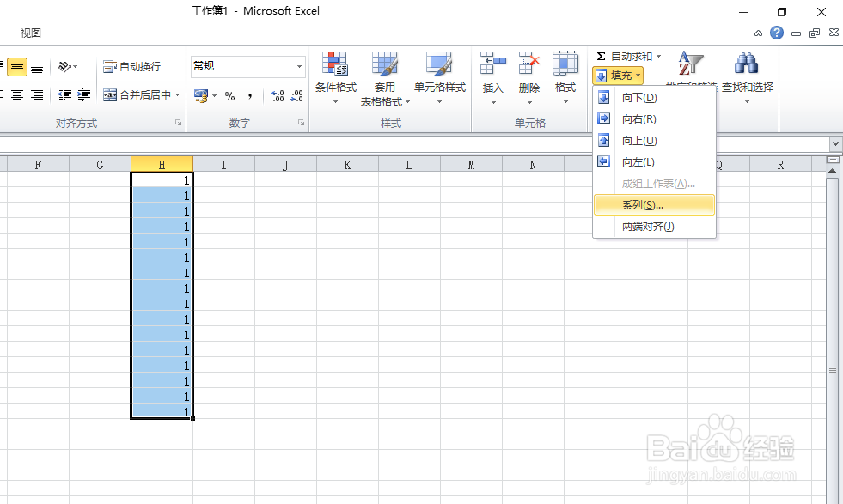Image resolution: width=843 pixels, height=504 pixels.
Task: Click the AutoSum sigma (自动求和) button
Action: [624, 57]
